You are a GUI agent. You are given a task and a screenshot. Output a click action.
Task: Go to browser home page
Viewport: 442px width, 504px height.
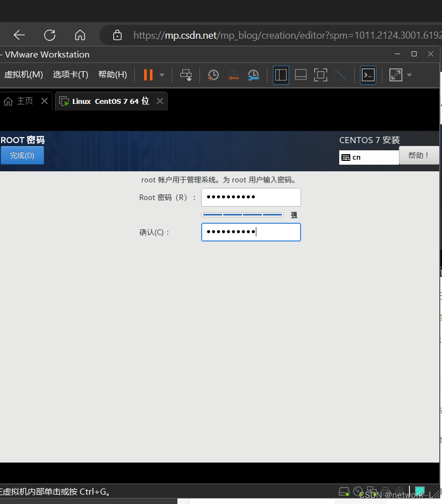[x=80, y=35]
